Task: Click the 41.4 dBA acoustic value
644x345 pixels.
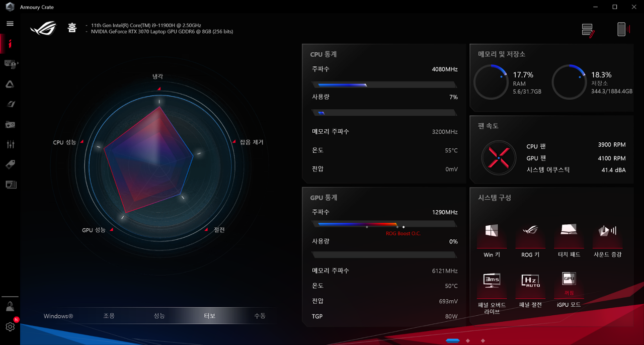Action: 614,170
